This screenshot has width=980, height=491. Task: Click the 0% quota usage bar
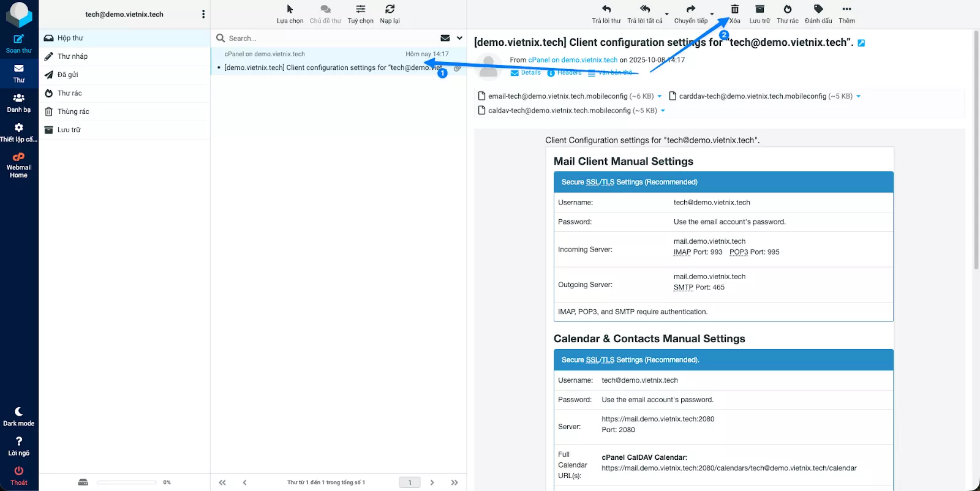click(x=127, y=482)
